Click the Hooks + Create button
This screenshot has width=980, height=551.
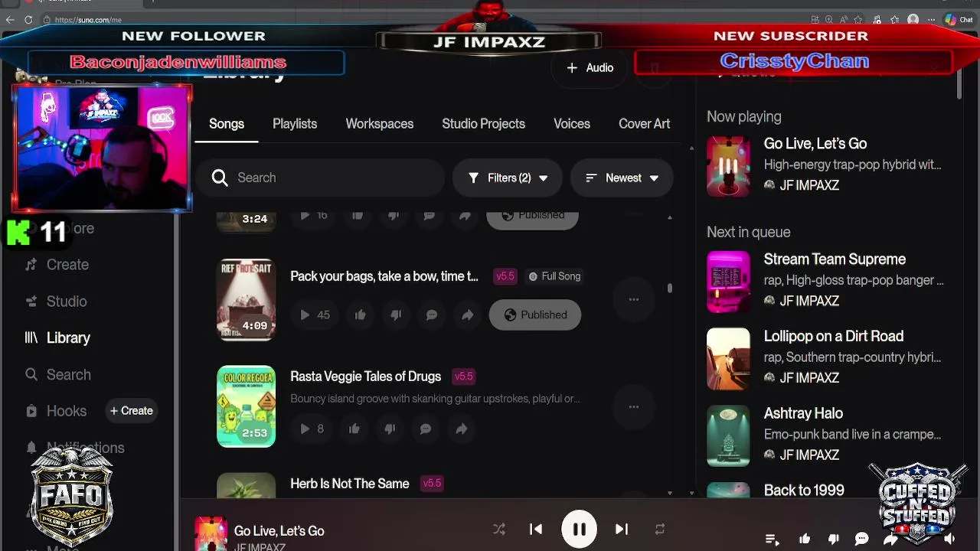131,411
